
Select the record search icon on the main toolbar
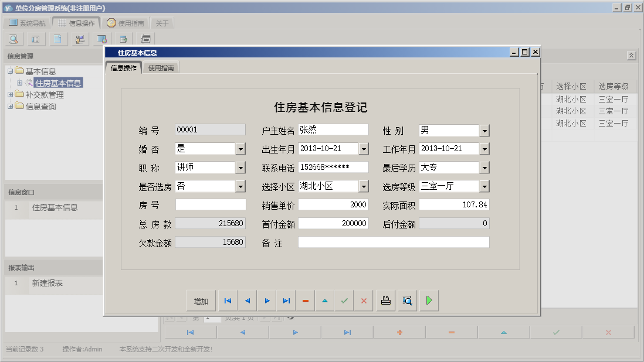[13, 39]
